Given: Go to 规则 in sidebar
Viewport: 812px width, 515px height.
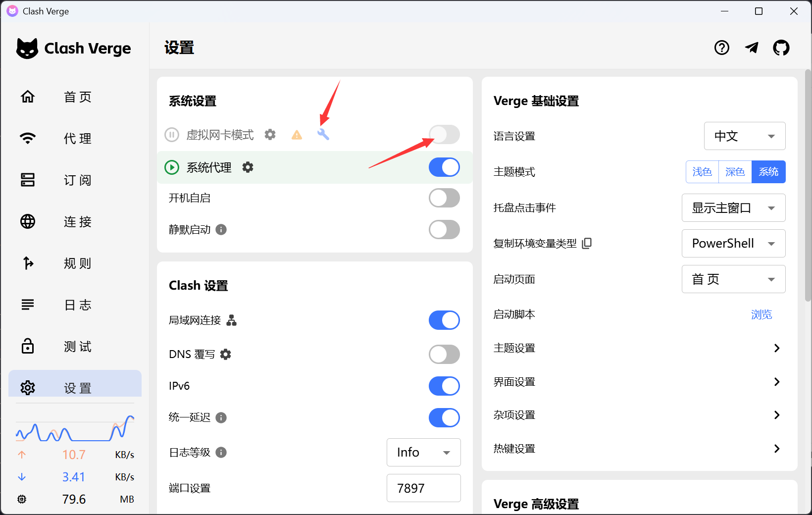Looking at the screenshot, I should coord(75,263).
